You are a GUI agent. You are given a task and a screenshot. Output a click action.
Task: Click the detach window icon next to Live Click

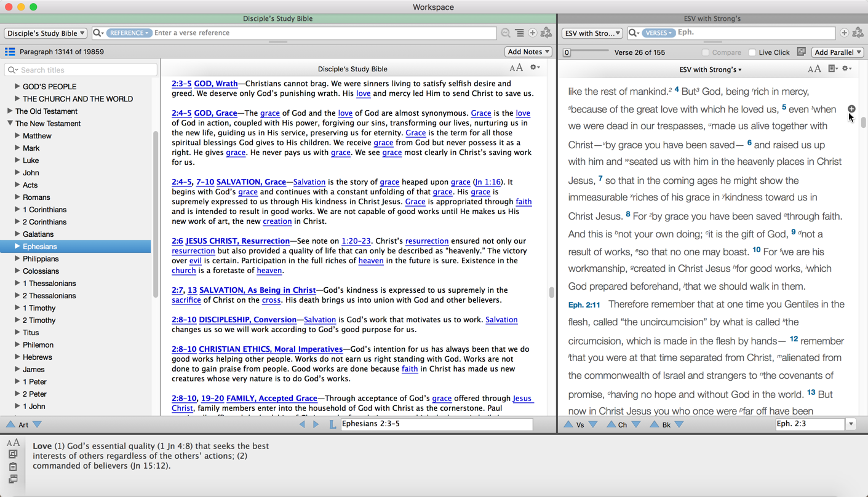point(801,52)
